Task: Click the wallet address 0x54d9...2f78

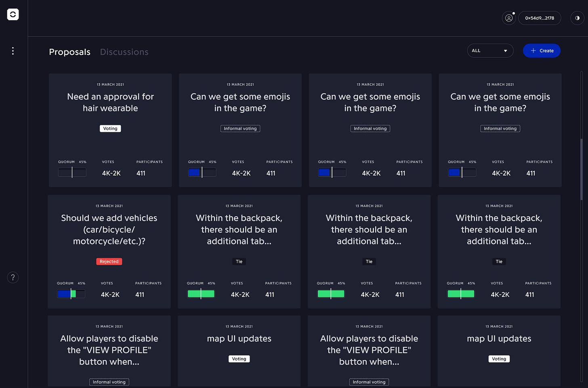Action: (x=540, y=18)
